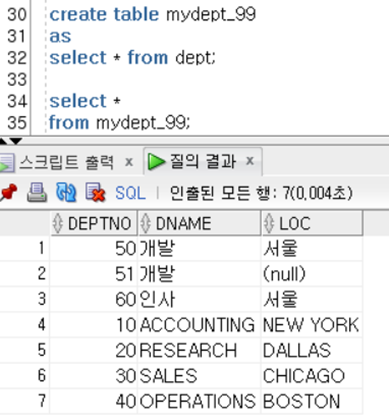The width and height of the screenshot is (389, 420).
Task: Select the DEPTNO cell with value 51
Action: 94,274
